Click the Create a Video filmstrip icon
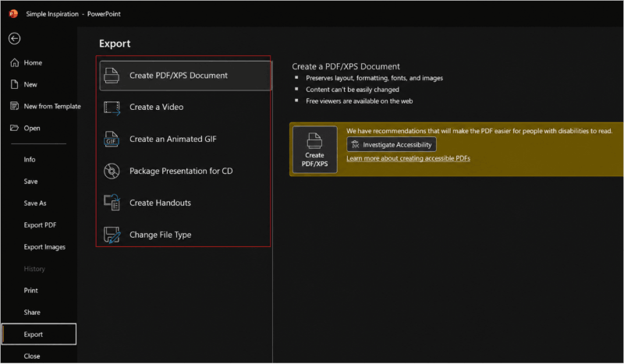 coord(112,108)
